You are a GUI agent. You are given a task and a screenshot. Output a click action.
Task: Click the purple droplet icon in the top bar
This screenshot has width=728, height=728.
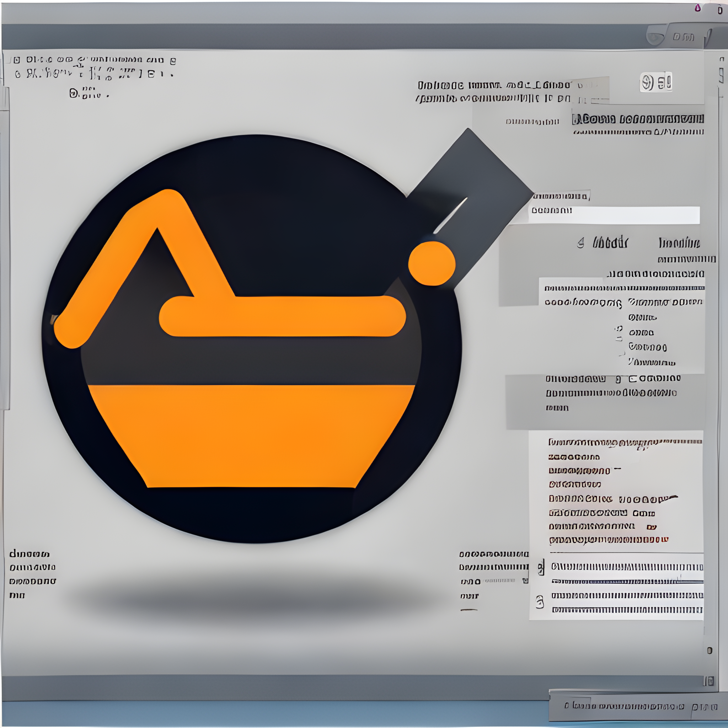tap(697, 8)
